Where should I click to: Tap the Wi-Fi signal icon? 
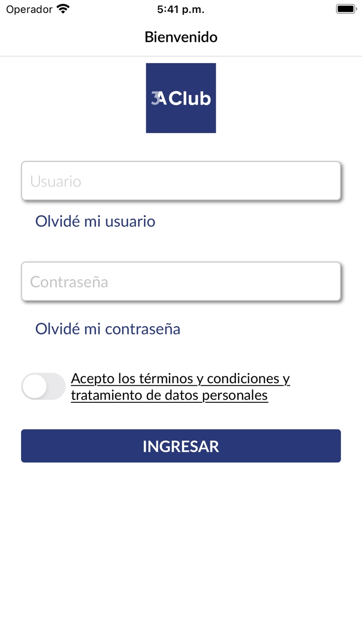(63, 9)
